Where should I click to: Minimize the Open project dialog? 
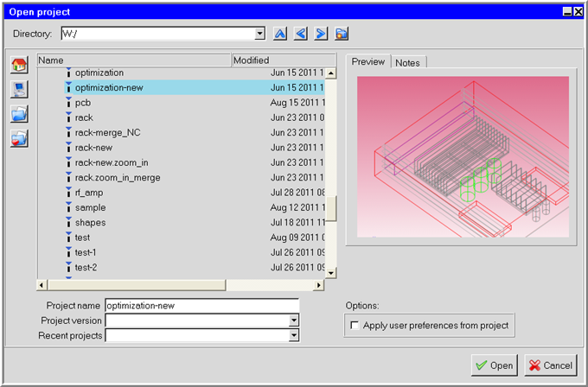coord(568,12)
